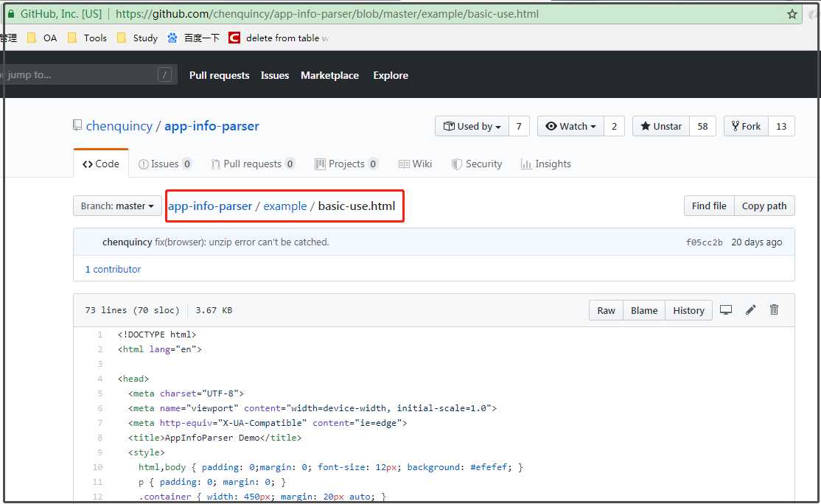Open Explore in top navigation

click(x=391, y=75)
